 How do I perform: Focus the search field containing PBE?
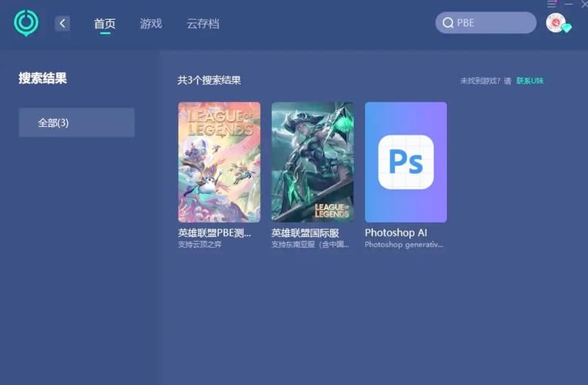tap(493, 23)
